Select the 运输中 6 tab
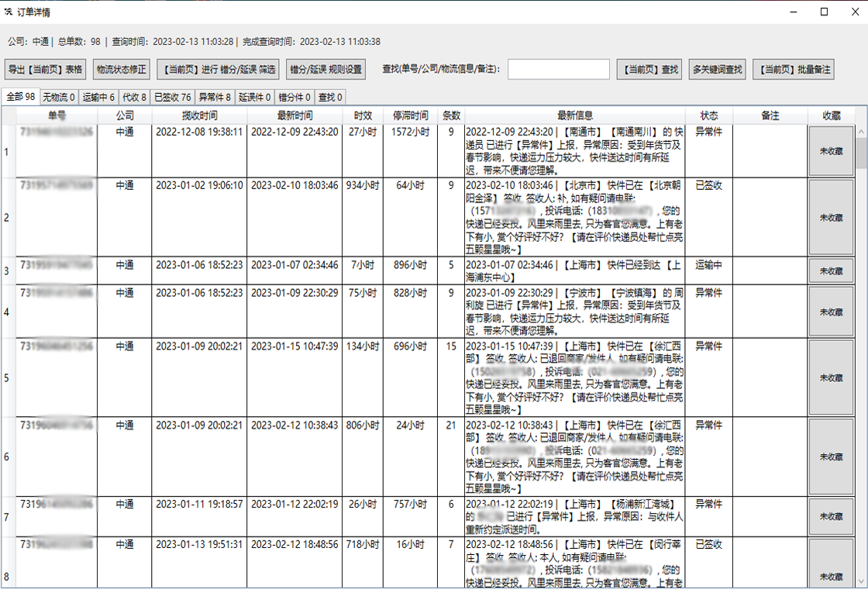 click(x=98, y=97)
